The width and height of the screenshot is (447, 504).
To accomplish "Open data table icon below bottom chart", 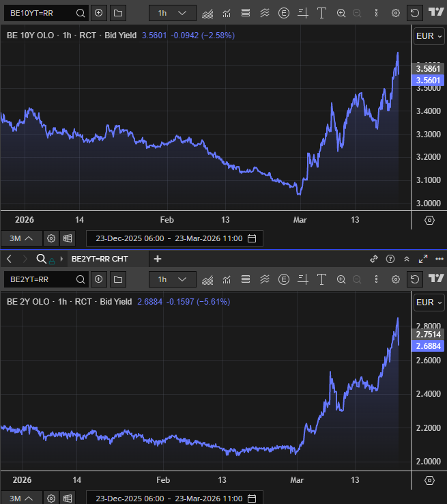I will coord(68,499).
